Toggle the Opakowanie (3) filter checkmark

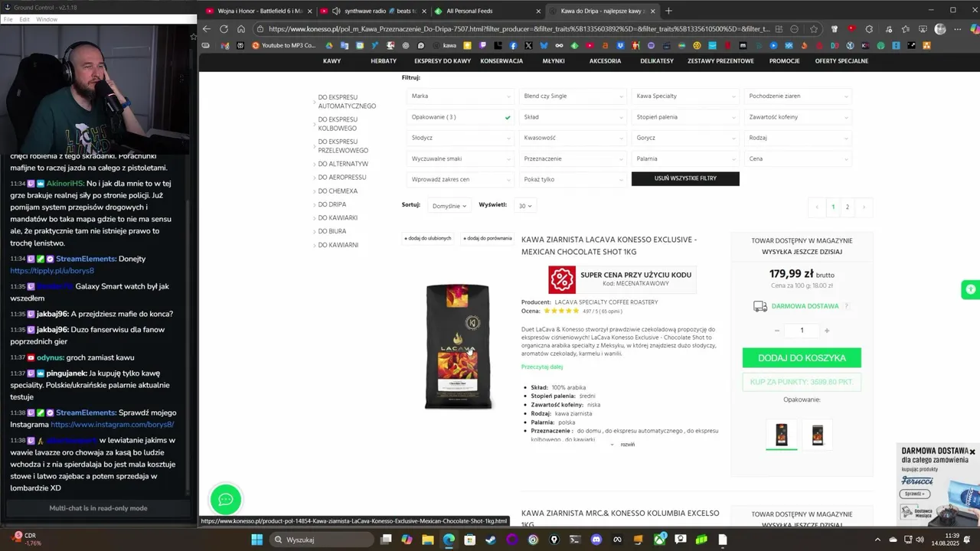tap(508, 117)
